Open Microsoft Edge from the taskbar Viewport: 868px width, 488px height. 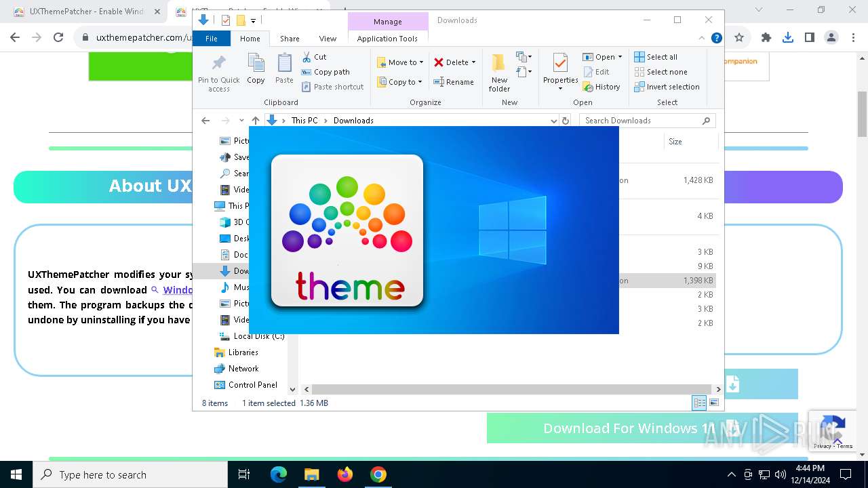pos(279,474)
